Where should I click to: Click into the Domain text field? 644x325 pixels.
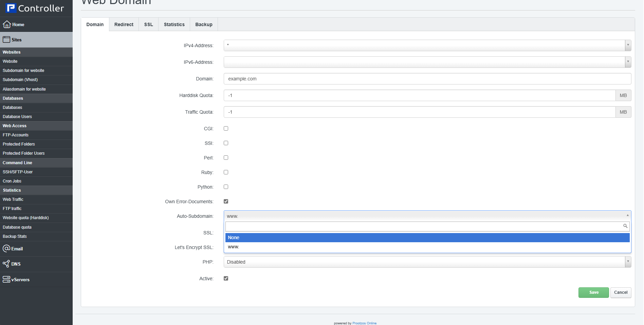click(427, 79)
